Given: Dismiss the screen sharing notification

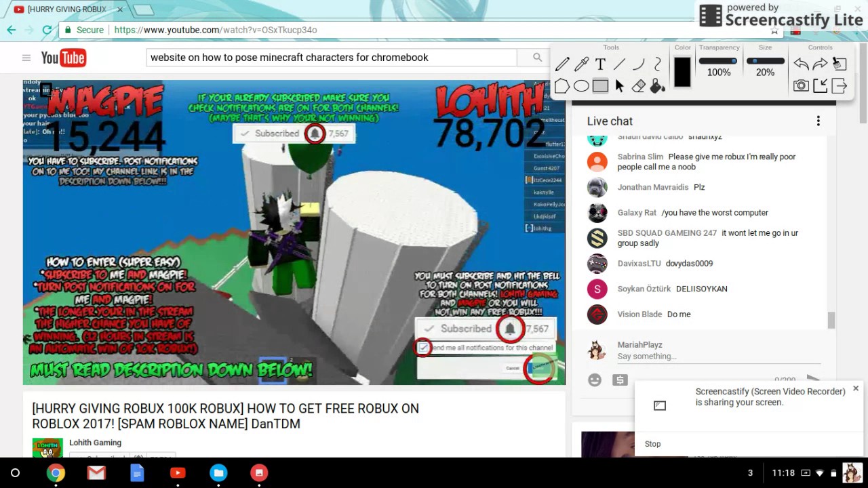Looking at the screenshot, I should pos(856,388).
